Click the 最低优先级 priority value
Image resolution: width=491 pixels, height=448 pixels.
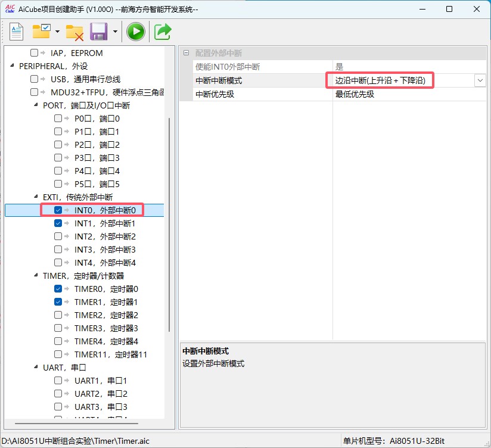click(x=355, y=94)
